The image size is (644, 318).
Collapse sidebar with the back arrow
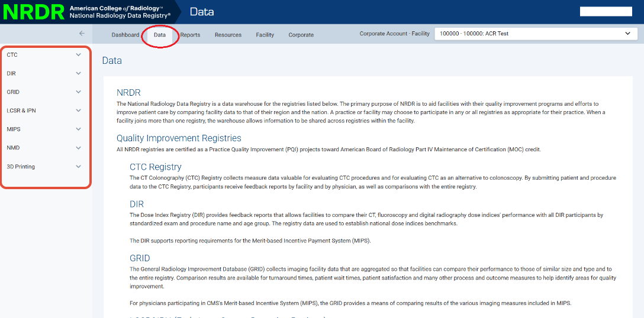coord(82,34)
